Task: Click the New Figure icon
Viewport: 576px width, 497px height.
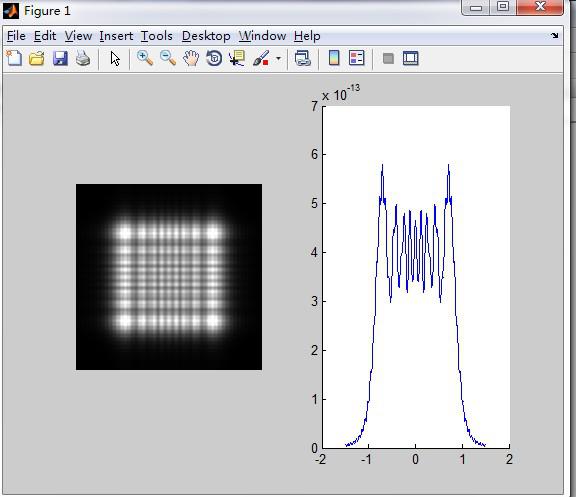Action: point(14,58)
